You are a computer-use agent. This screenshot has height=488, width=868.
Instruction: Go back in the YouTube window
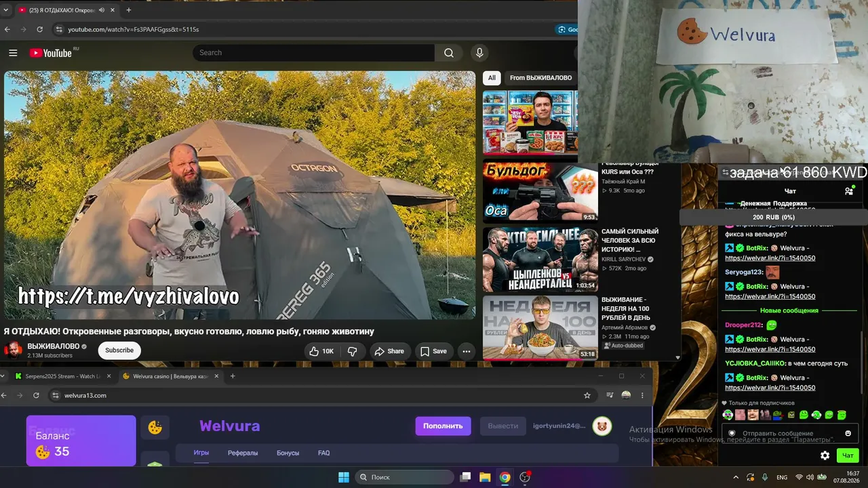tap(7, 29)
